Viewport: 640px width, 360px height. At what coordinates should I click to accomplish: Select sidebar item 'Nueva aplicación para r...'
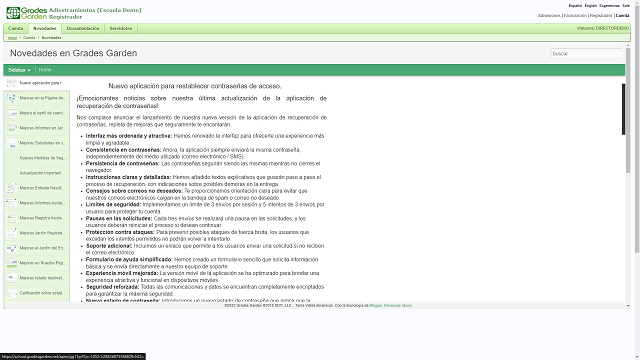(x=37, y=83)
